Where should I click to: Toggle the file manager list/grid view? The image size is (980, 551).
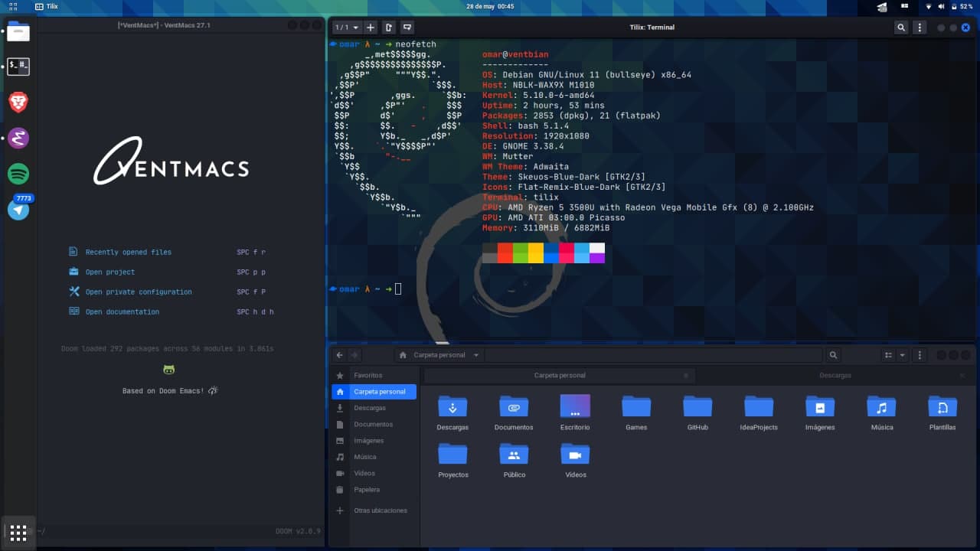click(x=888, y=355)
